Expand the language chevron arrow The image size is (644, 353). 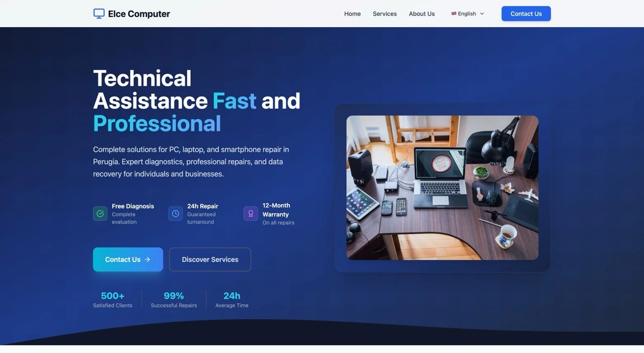tap(481, 14)
